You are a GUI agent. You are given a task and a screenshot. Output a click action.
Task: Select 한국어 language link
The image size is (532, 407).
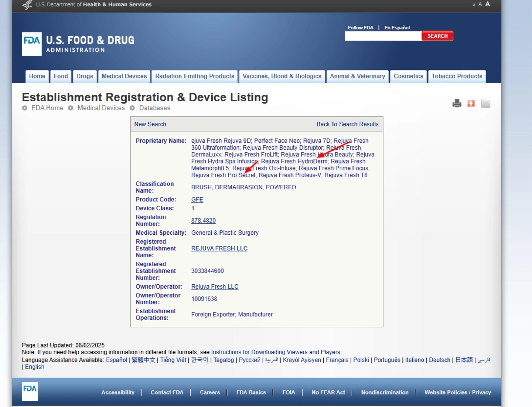[199, 360]
